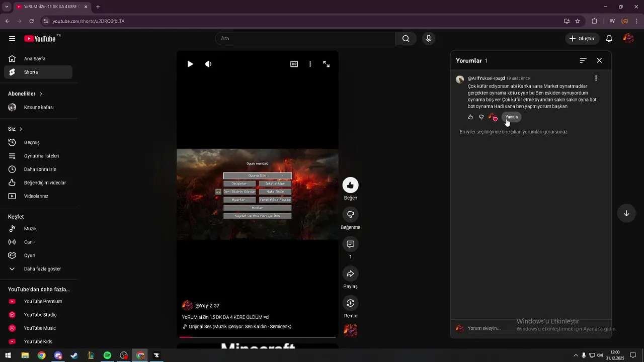Open the comment's three-dot action menu

pos(596,78)
